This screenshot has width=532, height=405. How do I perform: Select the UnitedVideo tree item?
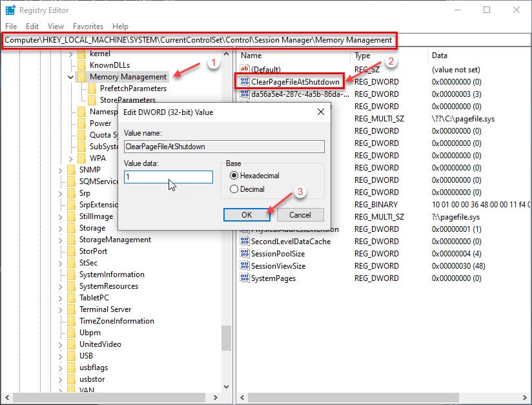pyautogui.click(x=100, y=344)
